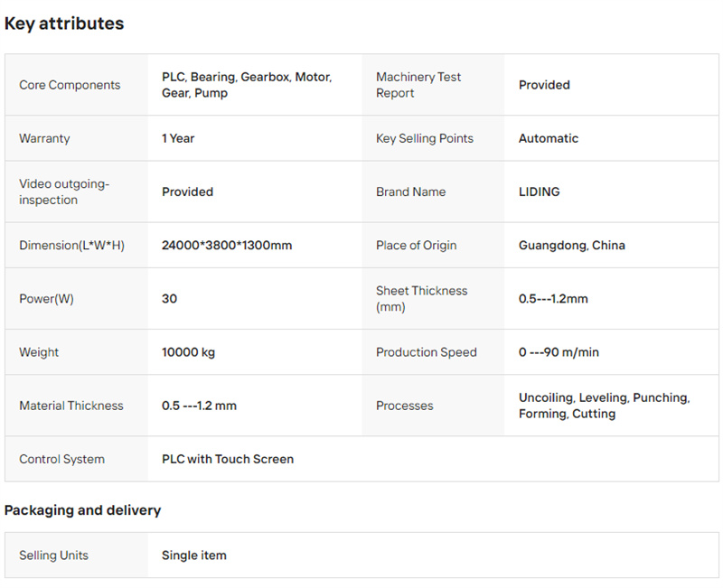Viewport: 723px width, 588px height.
Task: Select the 24000*3800*1300mm dimension value
Action: (x=227, y=245)
